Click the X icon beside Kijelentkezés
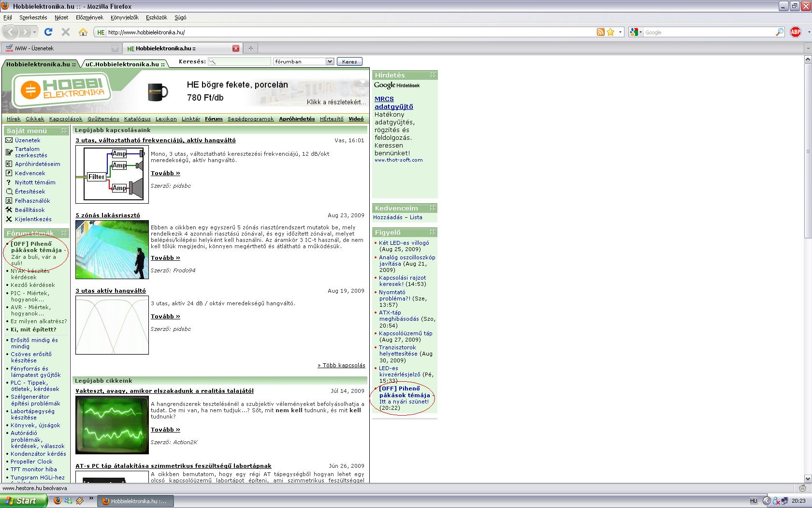The width and height of the screenshot is (812, 508). tap(9, 219)
